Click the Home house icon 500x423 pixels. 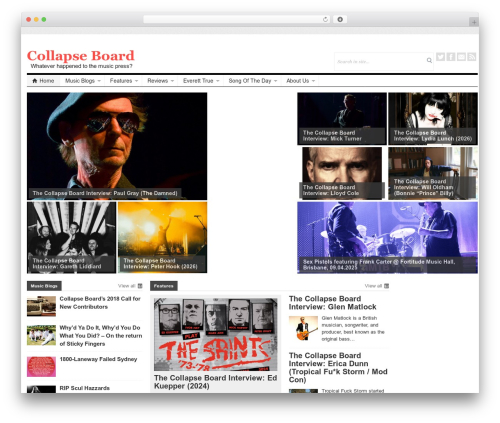coord(35,81)
